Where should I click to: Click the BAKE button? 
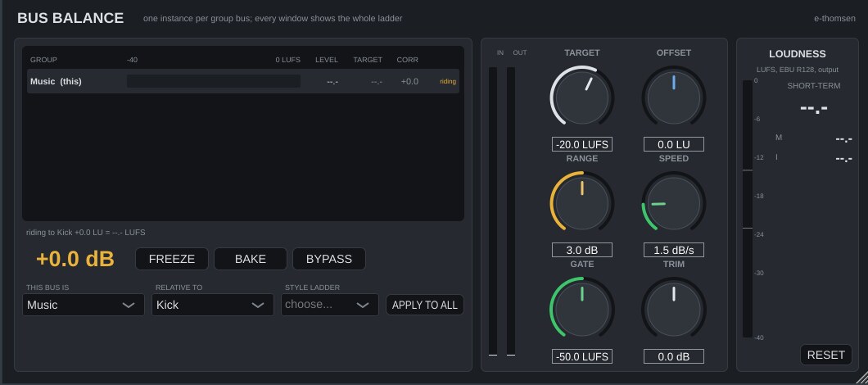(x=251, y=259)
